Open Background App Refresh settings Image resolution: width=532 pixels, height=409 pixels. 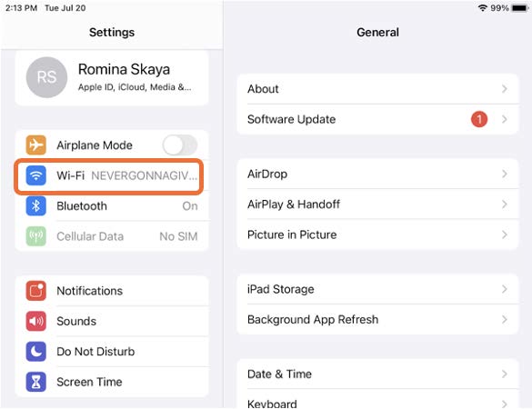377,319
